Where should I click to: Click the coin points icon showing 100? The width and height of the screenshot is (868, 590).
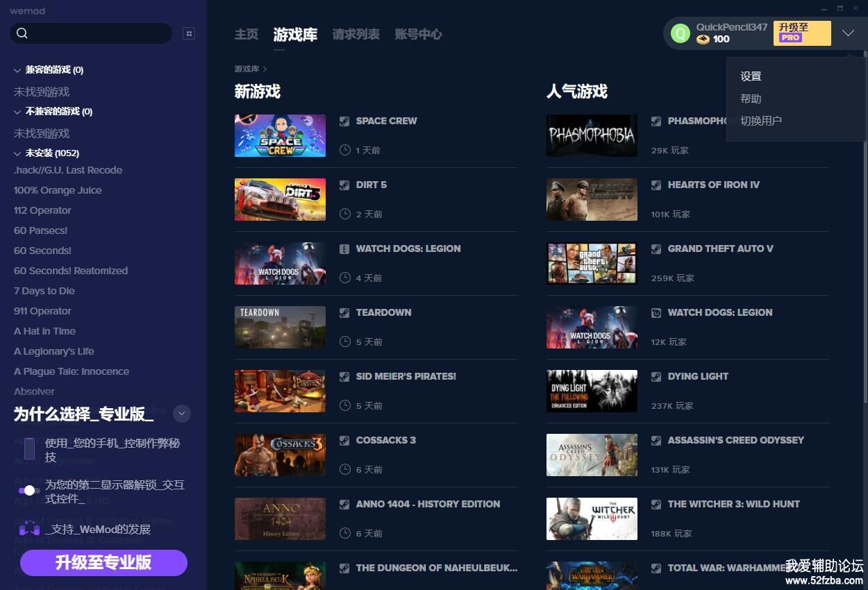coord(703,40)
